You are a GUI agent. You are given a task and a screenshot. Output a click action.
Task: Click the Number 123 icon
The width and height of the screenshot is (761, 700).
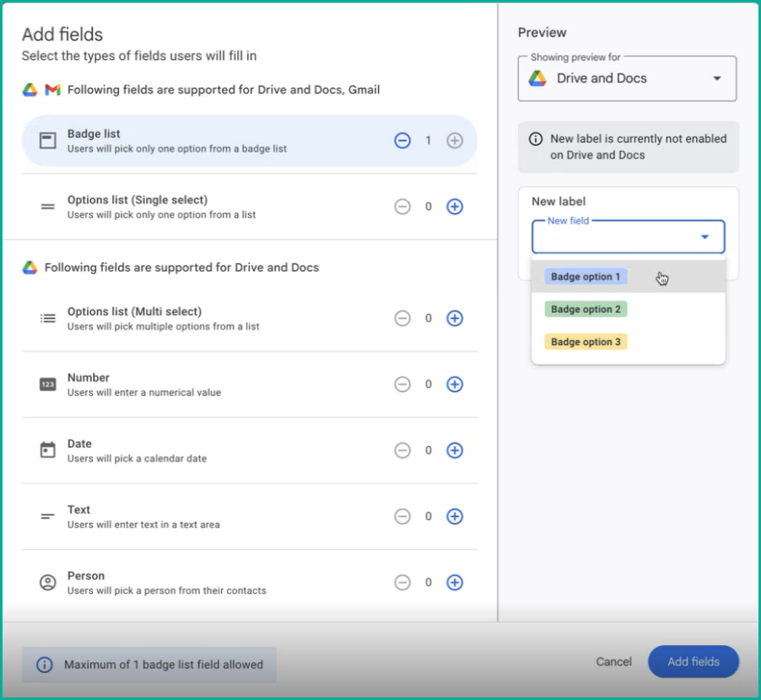pyautogui.click(x=47, y=385)
